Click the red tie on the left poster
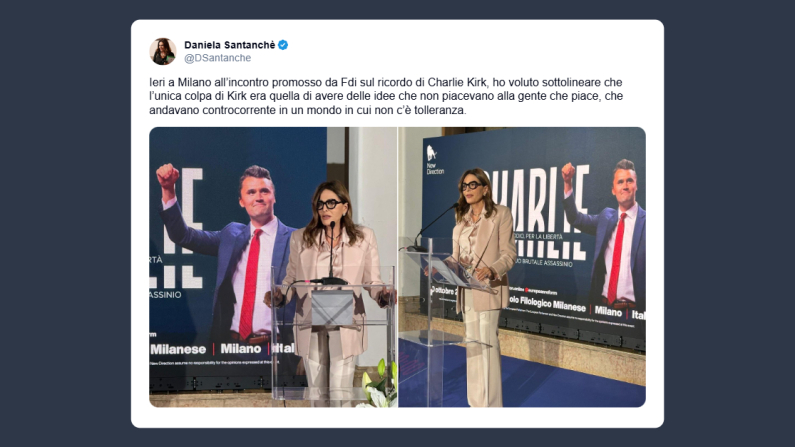Screen dimensions: 795x447 [250, 284]
